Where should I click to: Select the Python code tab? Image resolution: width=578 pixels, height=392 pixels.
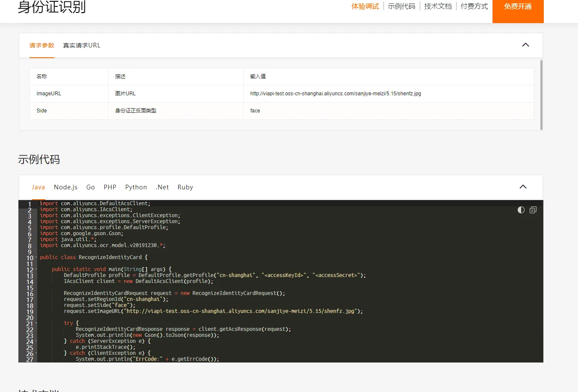(136, 187)
